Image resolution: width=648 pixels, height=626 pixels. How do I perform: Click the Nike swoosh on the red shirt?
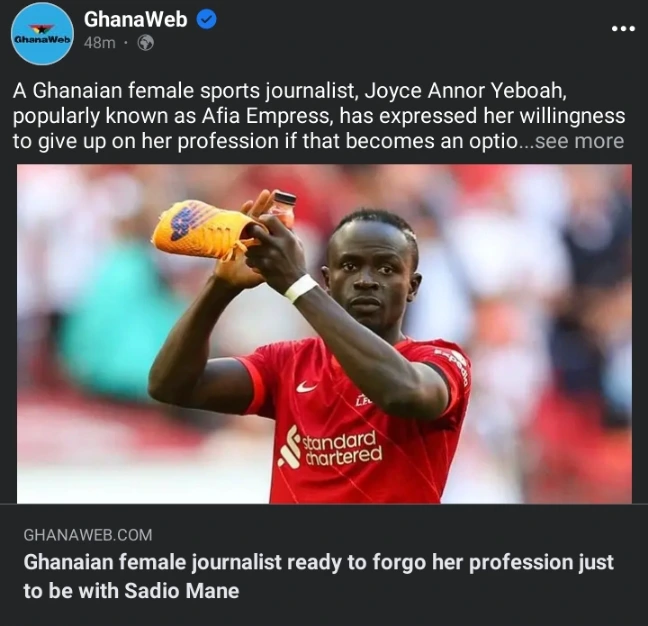coord(307,387)
